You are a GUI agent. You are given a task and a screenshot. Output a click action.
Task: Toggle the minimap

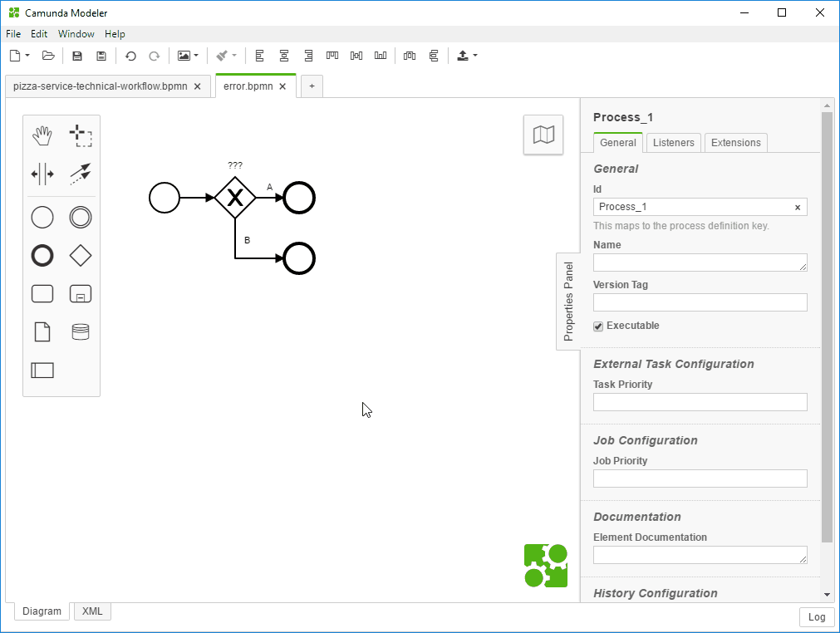click(543, 135)
